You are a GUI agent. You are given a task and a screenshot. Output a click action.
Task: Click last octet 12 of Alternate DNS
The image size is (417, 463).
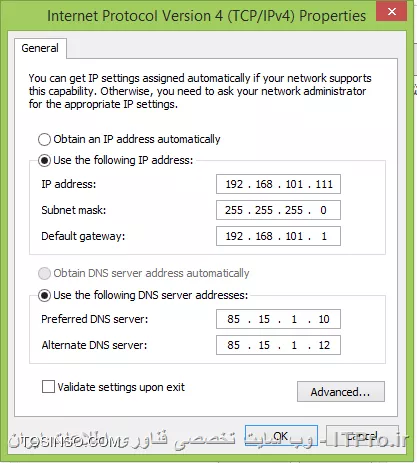point(324,345)
